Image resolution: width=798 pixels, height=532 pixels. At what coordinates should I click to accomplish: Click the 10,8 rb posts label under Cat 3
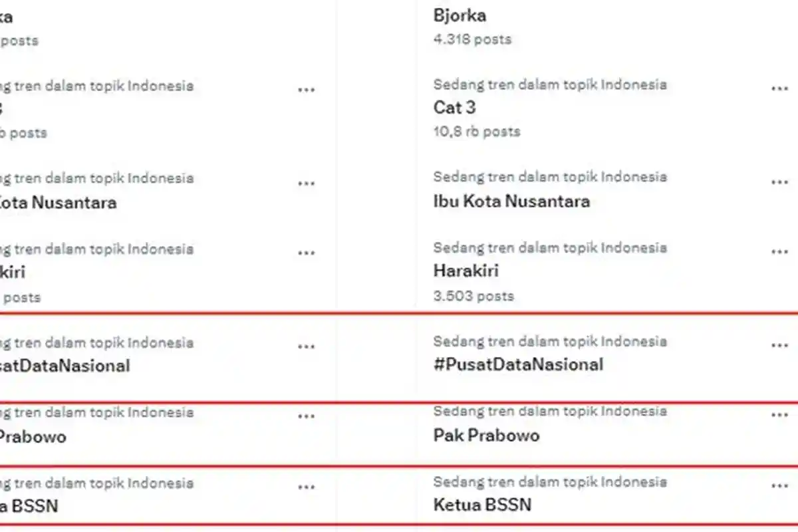coord(475,132)
